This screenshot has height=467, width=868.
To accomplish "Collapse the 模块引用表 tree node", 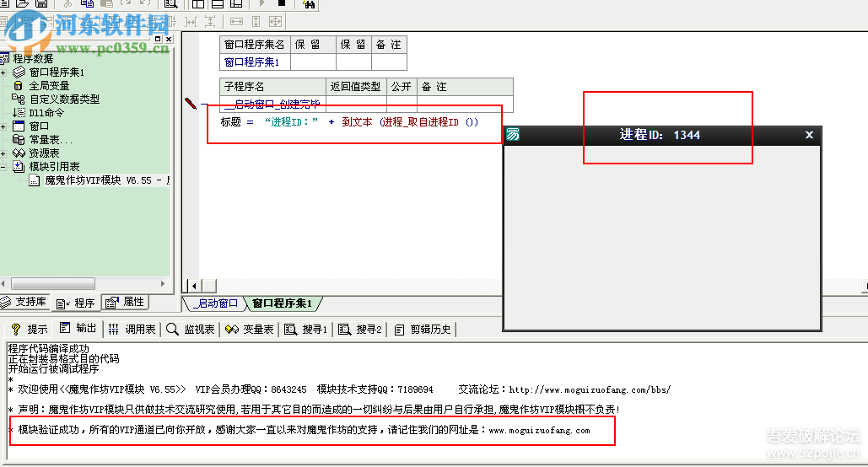I will point(3,167).
